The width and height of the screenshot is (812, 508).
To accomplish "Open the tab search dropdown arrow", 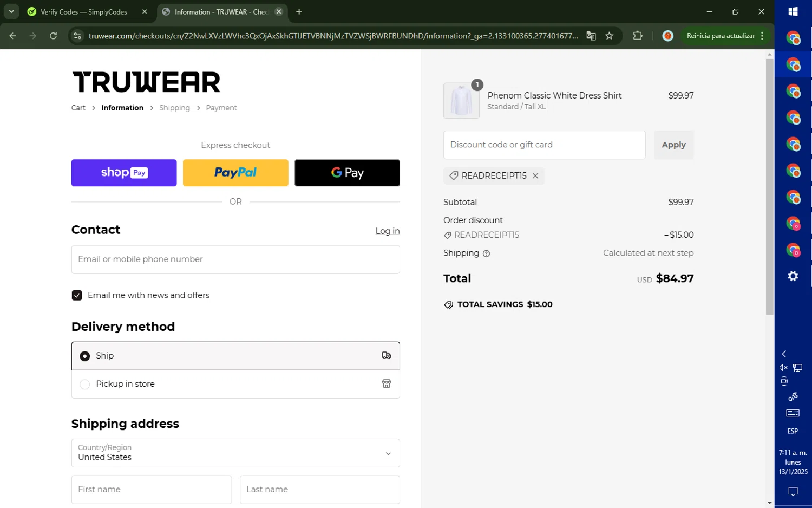I will click(11, 11).
